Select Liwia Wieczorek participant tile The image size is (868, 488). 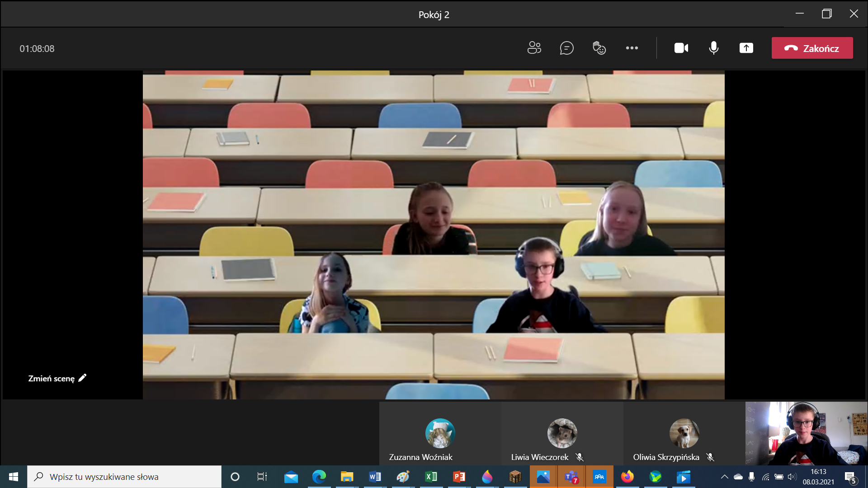pos(562,434)
